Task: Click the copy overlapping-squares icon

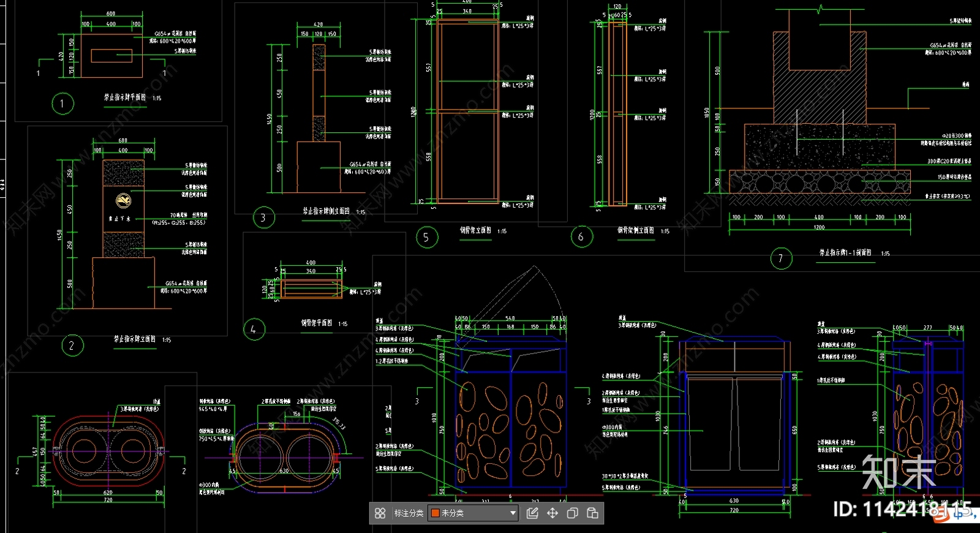Action: 573,513
